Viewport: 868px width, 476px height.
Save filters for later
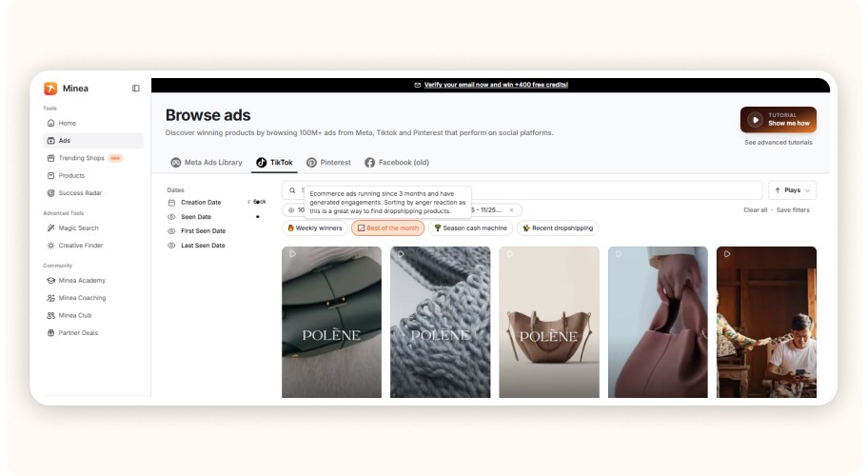click(793, 210)
